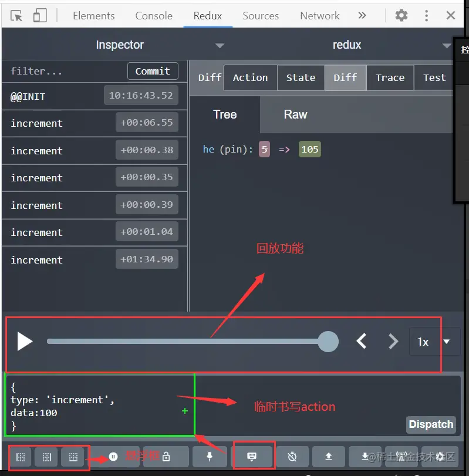Select the Trace view tab
This screenshot has height=476, width=469.
tap(390, 77)
